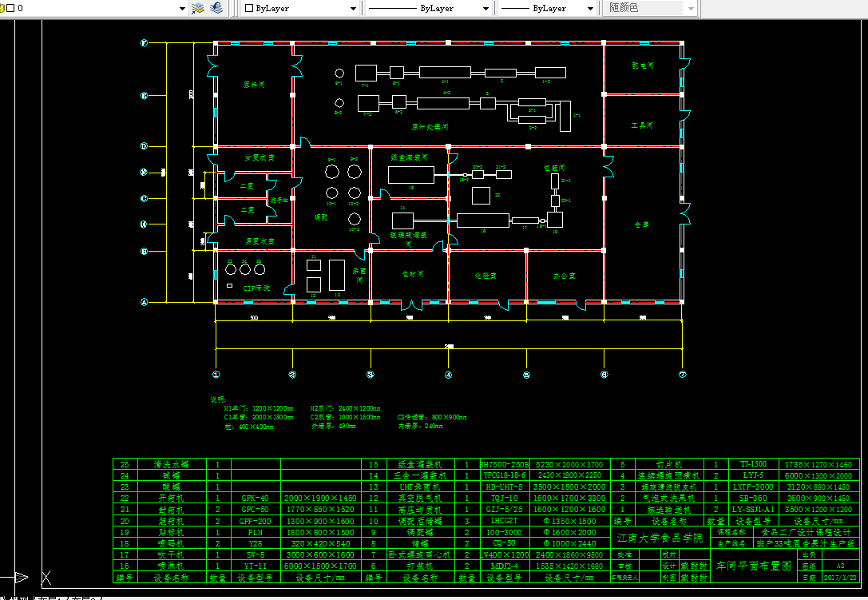
Task: Click grid axis bubble A on left
Action: pyautogui.click(x=144, y=302)
